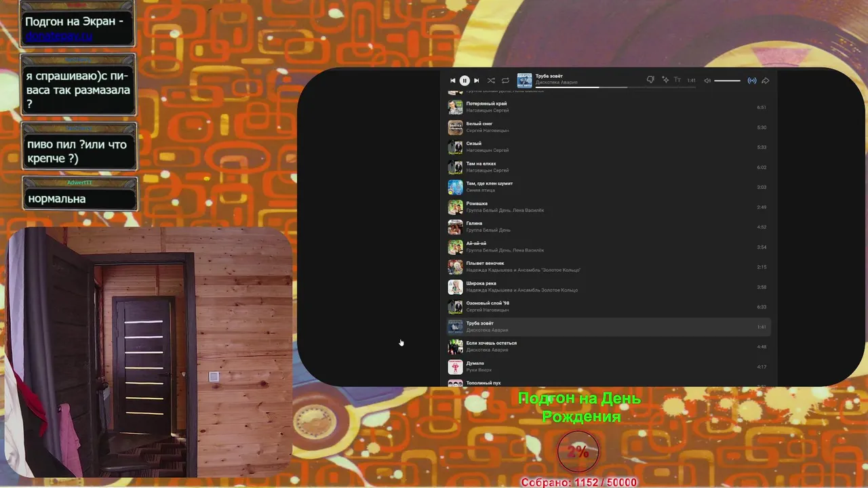This screenshot has height=488, width=868.
Task: Click the chat message 'пиво пил ?или что крепче ?)'
Action: [x=77, y=151]
